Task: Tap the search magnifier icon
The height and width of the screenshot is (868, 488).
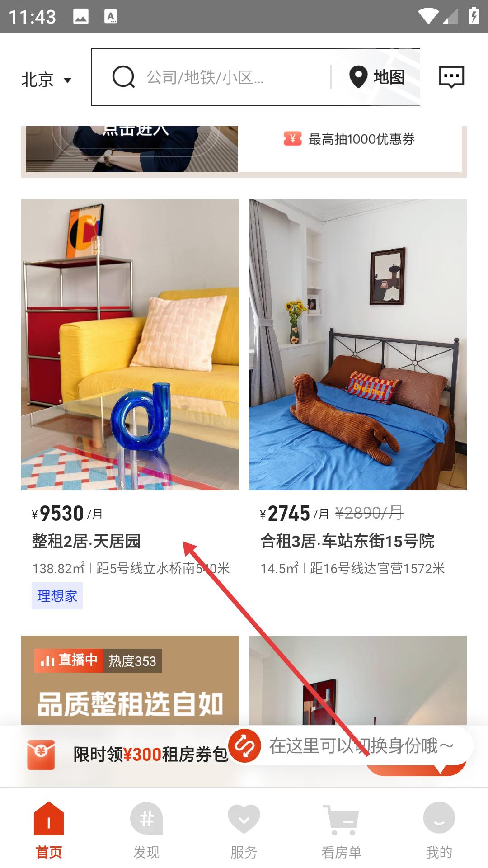Action: pyautogui.click(x=123, y=77)
